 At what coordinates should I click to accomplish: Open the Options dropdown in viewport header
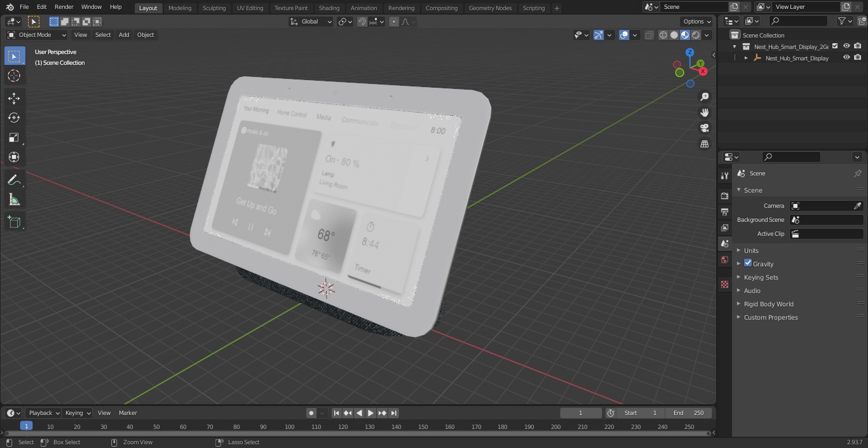[x=698, y=22]
